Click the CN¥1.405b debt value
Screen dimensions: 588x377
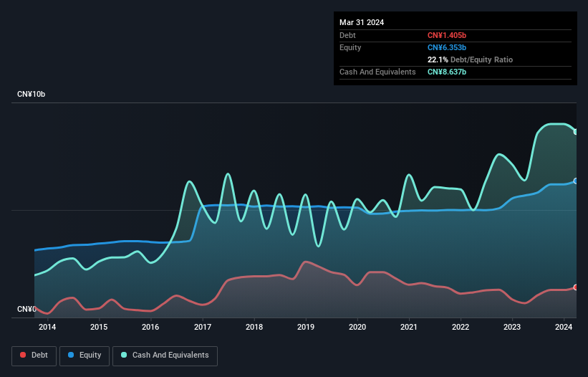tap(447, 35)
